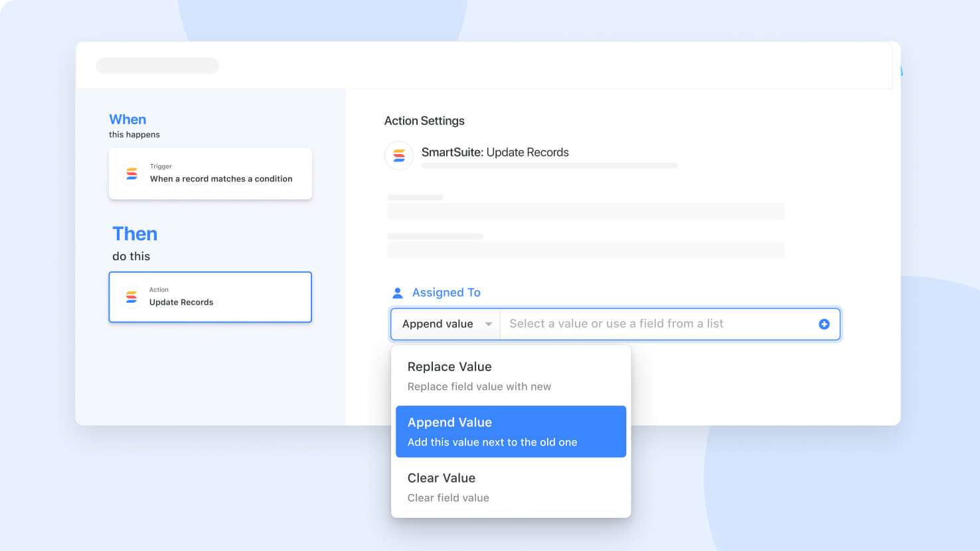Click the caret arrow beside Append value
This screenshot has width=980, height=551.
[x=489, y=324]
